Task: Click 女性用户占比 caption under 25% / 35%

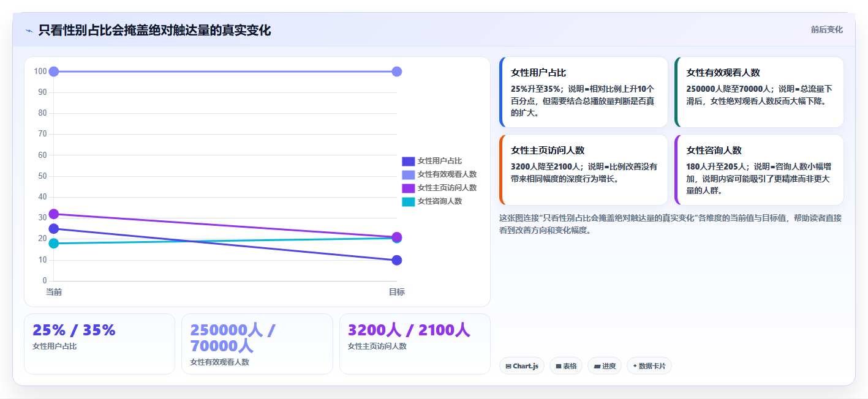Action: pyautogui.click(x=55, y=346)
